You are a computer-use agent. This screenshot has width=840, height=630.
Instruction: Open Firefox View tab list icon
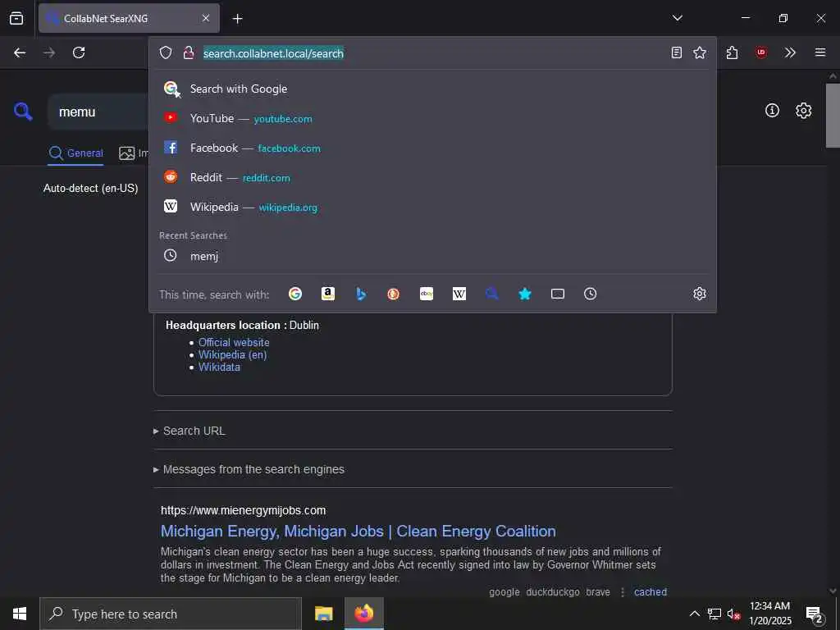tap(16, 18)
